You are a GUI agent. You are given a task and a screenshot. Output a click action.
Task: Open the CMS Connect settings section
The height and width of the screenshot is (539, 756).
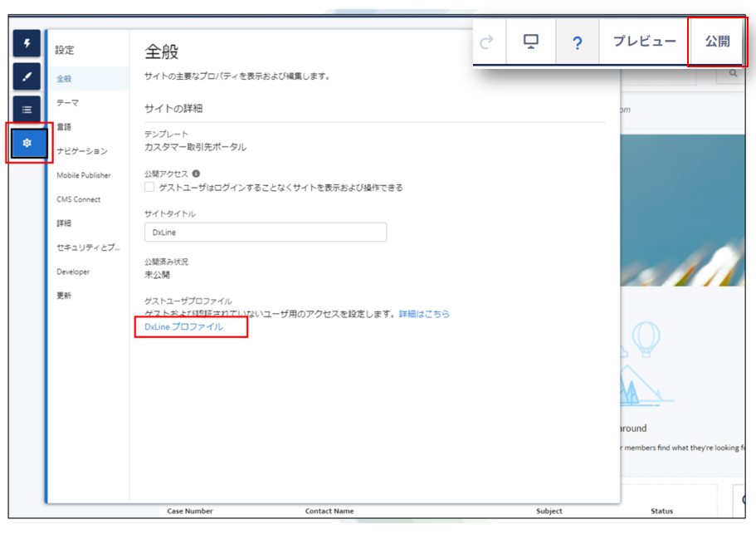click(x=79, y=199)
